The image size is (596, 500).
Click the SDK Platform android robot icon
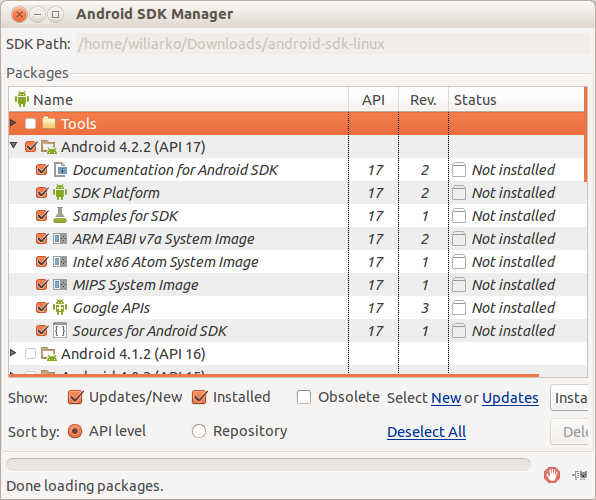pyautogui.click(x=60, y=193)
